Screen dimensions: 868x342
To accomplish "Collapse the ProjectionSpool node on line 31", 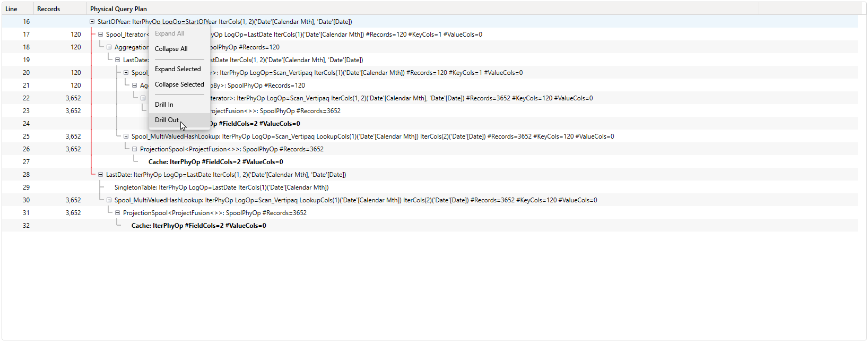I will [117, 213].
